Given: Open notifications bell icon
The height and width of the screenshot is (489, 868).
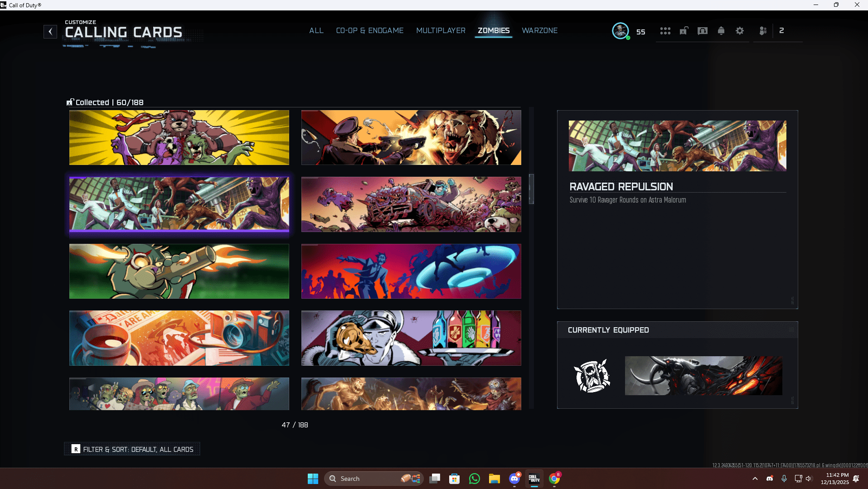Looking at the screenshot, I should pyautogui.click(x=721, y=31).
